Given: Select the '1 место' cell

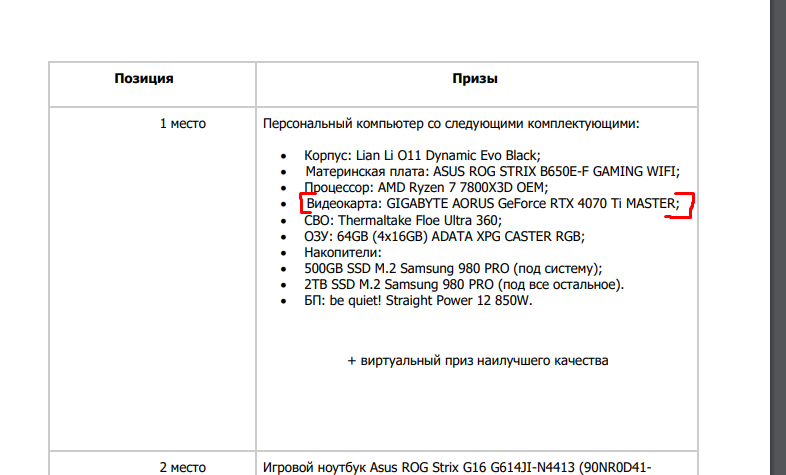Looking at the screenshot, I should 182,124.
